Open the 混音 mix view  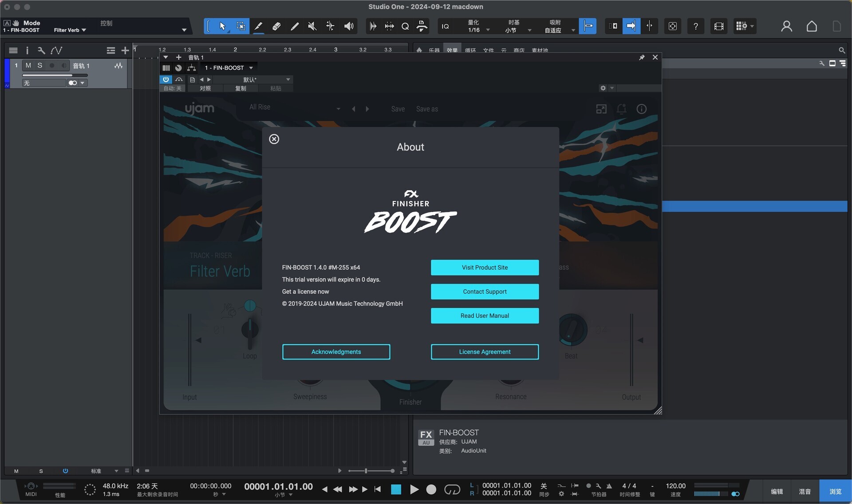[805, 491]
